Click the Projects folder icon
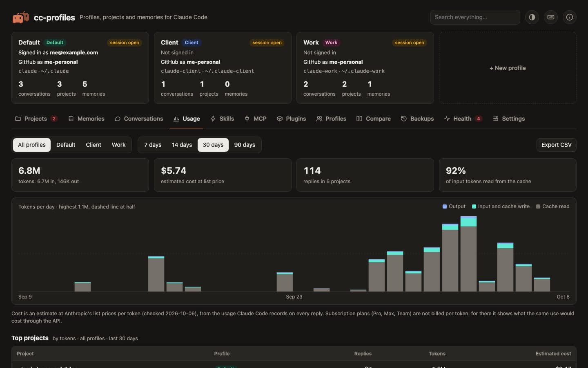 18,119
